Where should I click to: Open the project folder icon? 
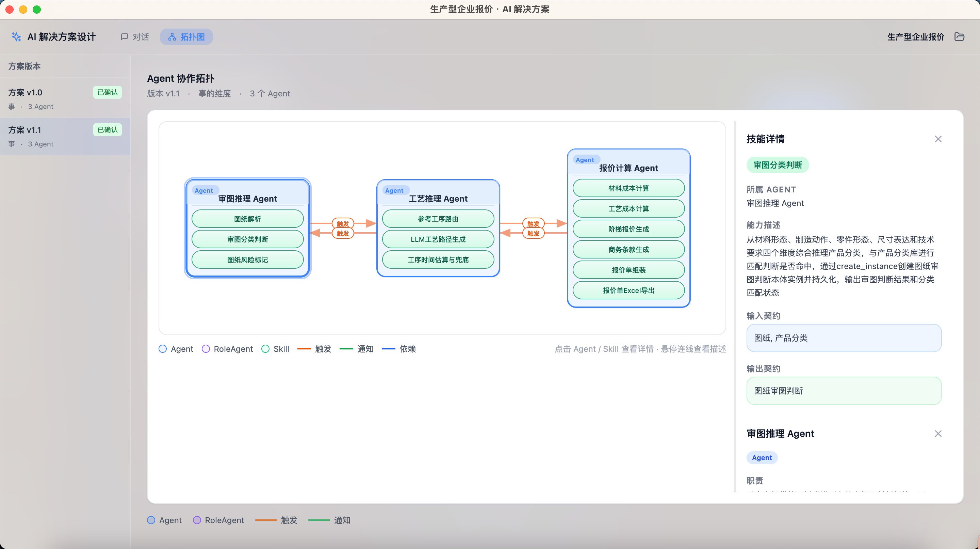point(959,36)
